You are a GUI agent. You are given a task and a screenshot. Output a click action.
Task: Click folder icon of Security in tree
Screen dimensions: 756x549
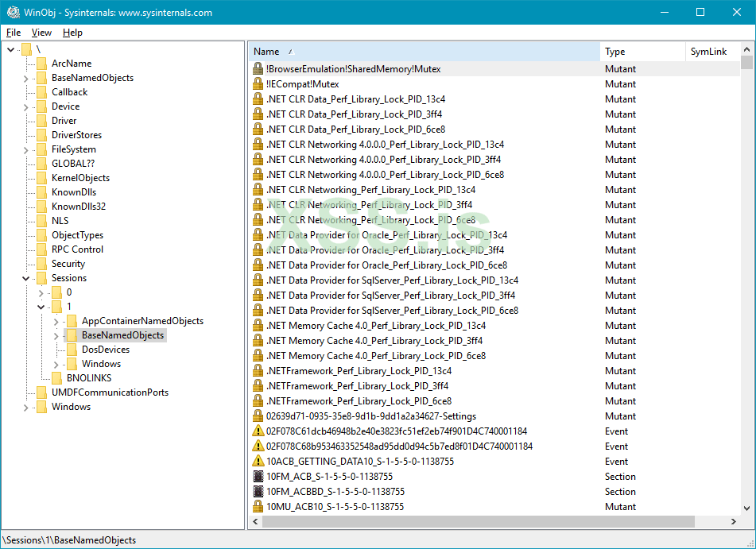pos(42,264)
